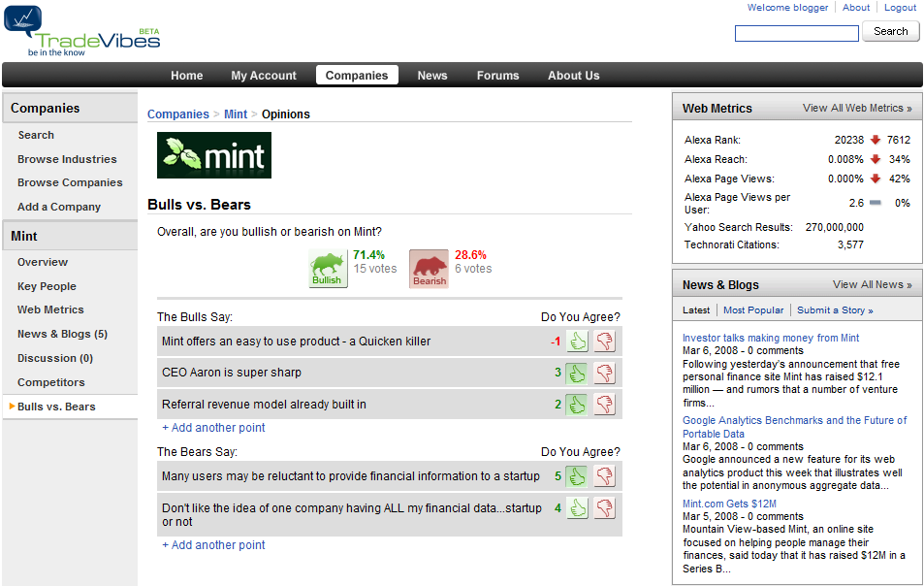
Task: Thumbs up 'Don't like the idea' point
Action: pyautogui.click(x=578, y=508)
